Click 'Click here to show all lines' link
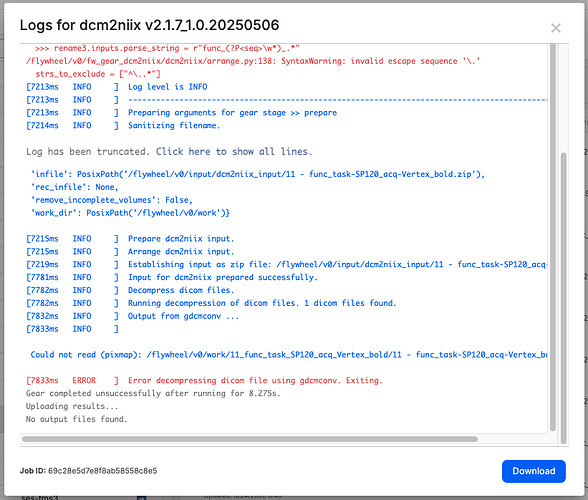 coord(234,152)
